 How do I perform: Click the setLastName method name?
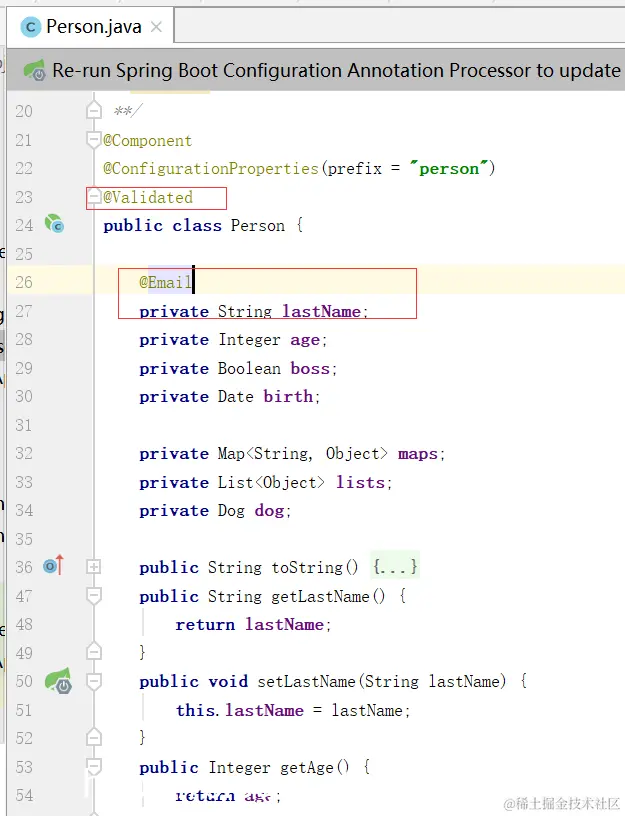(x=307, y=681)
